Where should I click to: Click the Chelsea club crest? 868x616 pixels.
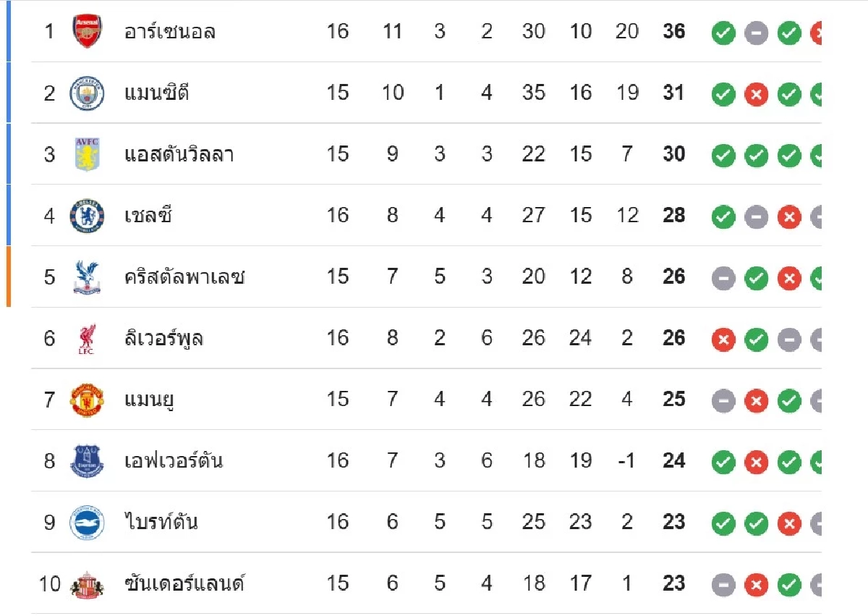tap(87, 216)
